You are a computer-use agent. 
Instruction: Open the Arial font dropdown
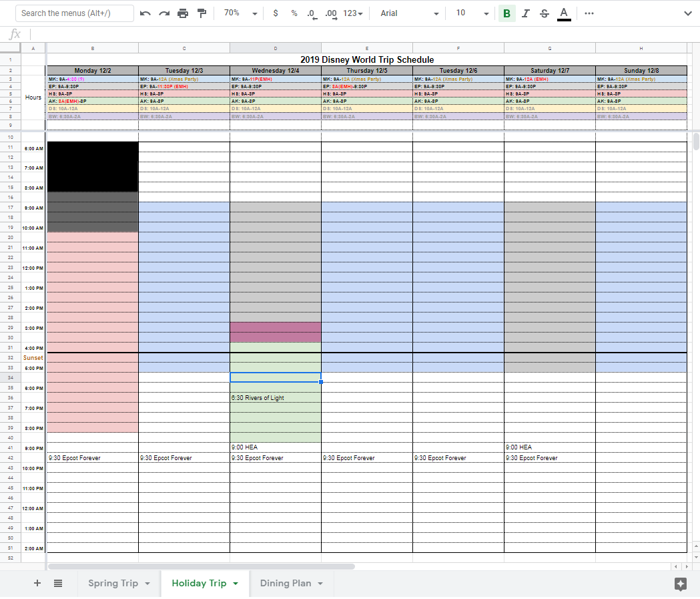[x=409, y=13]
